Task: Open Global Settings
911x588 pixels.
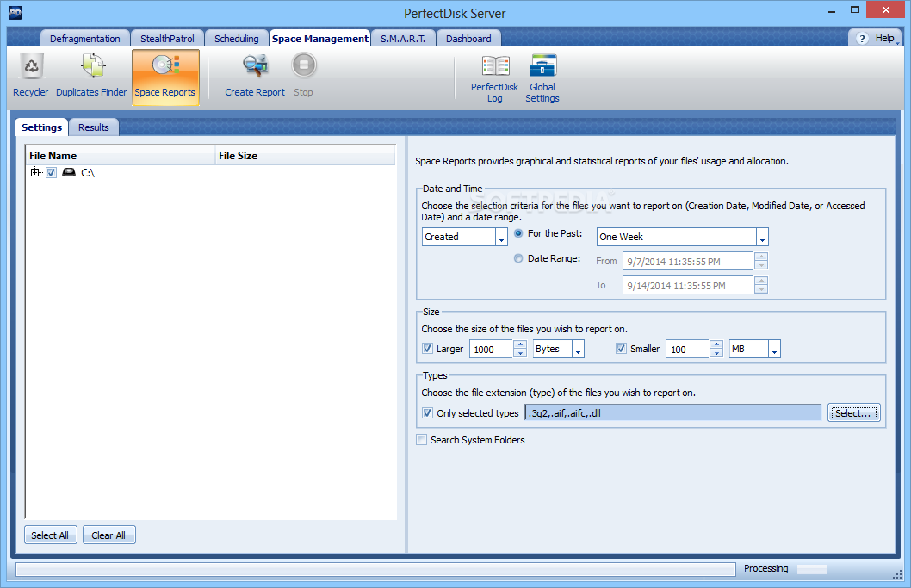Action: click(542, 79)
